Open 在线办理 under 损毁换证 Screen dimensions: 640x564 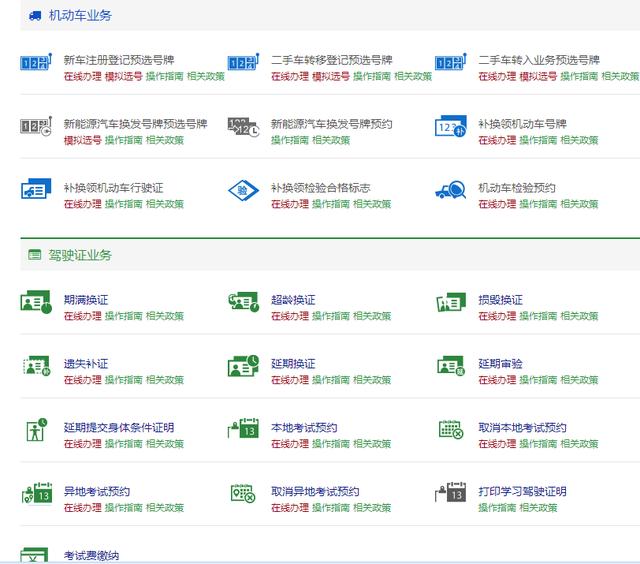click(x=497, y=316)
